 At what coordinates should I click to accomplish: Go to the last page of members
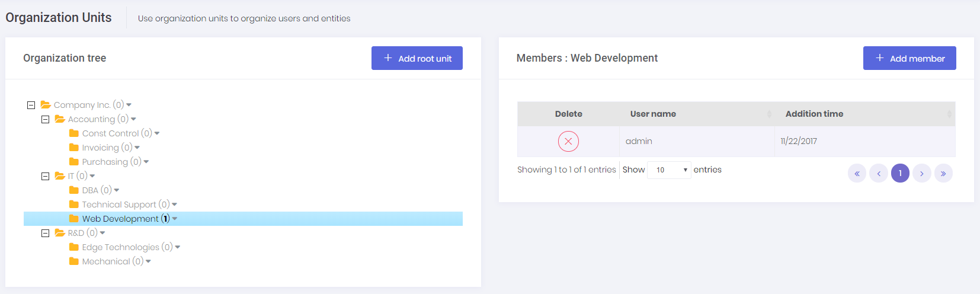(943, 173)
